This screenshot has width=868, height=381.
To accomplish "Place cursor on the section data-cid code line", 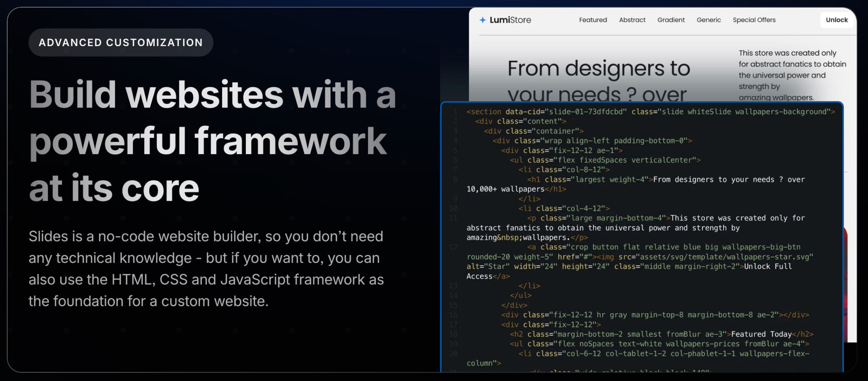I will pos(650,112).
